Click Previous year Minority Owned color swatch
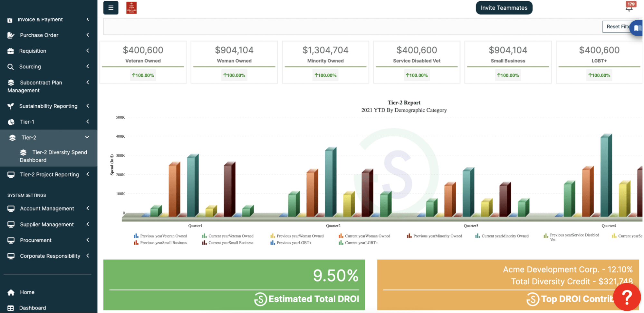Viewport: 644px width, 313px height. (x=409, y=236)
